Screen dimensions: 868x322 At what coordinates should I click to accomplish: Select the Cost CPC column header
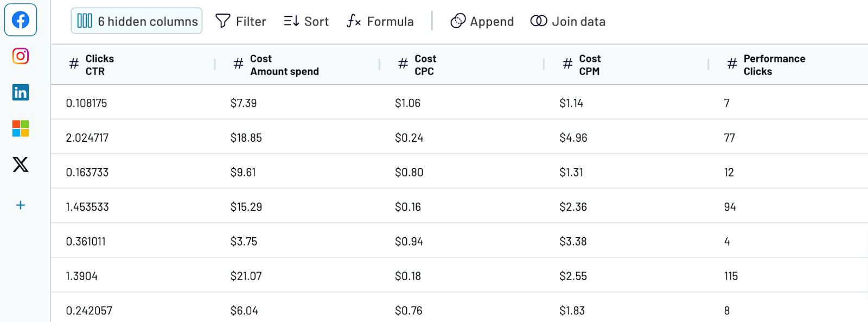[425, 65]
